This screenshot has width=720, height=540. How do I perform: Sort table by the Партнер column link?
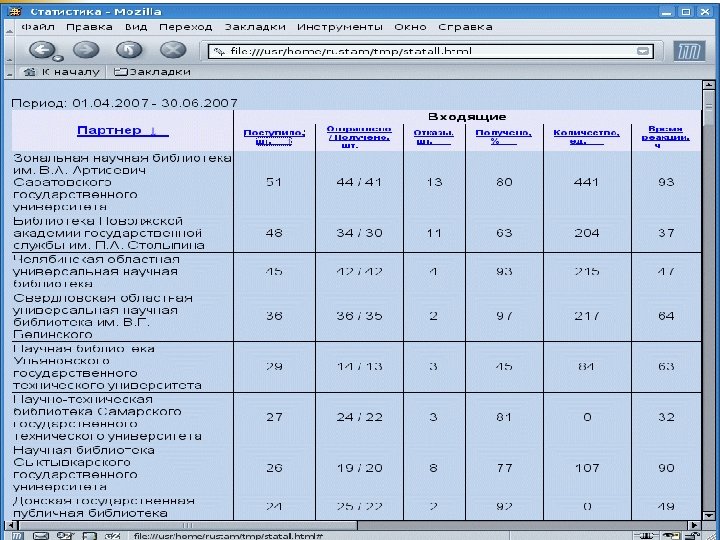point(123,130)
